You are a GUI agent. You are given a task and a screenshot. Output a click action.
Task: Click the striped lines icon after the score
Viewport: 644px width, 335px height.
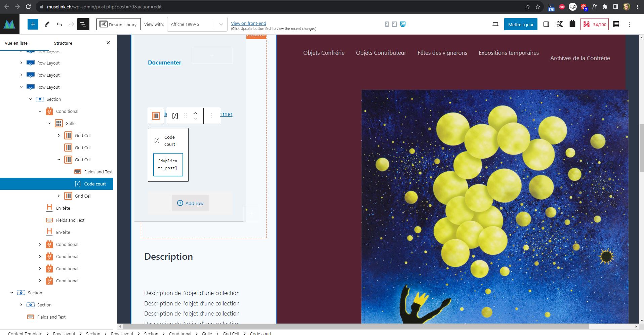click(616, 24)
